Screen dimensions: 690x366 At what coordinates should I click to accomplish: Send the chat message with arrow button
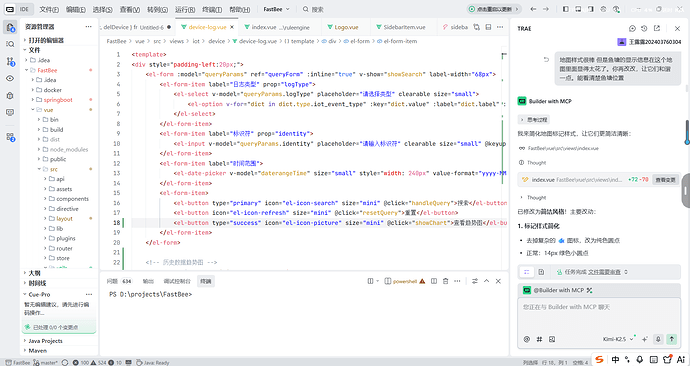(672, 339)
